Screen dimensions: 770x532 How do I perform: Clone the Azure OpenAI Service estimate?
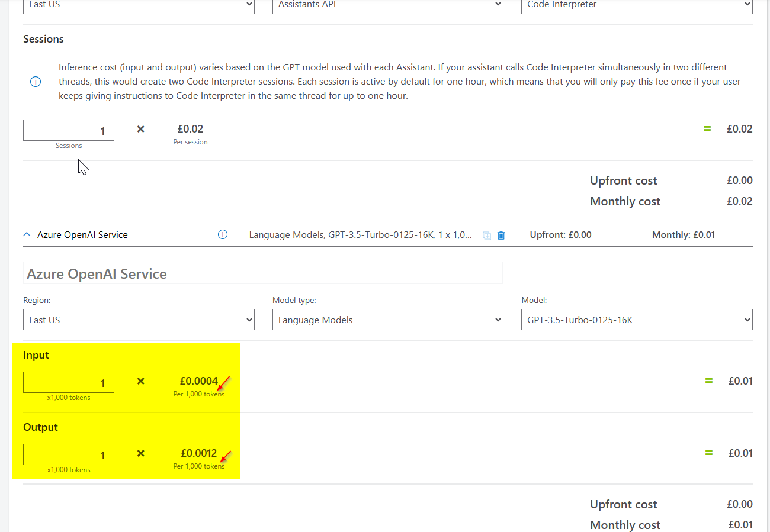coord(487,235)
